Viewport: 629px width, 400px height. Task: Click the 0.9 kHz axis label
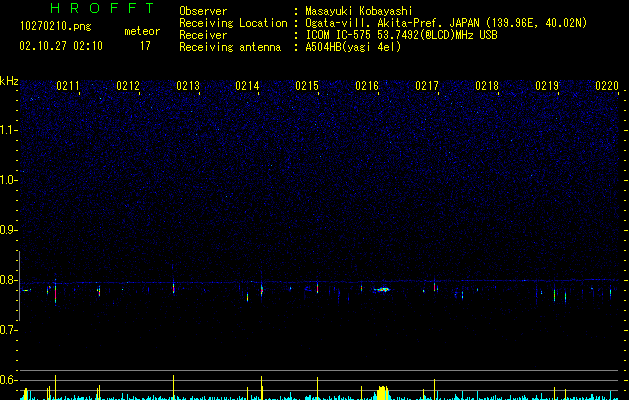(x=9, y=230)
